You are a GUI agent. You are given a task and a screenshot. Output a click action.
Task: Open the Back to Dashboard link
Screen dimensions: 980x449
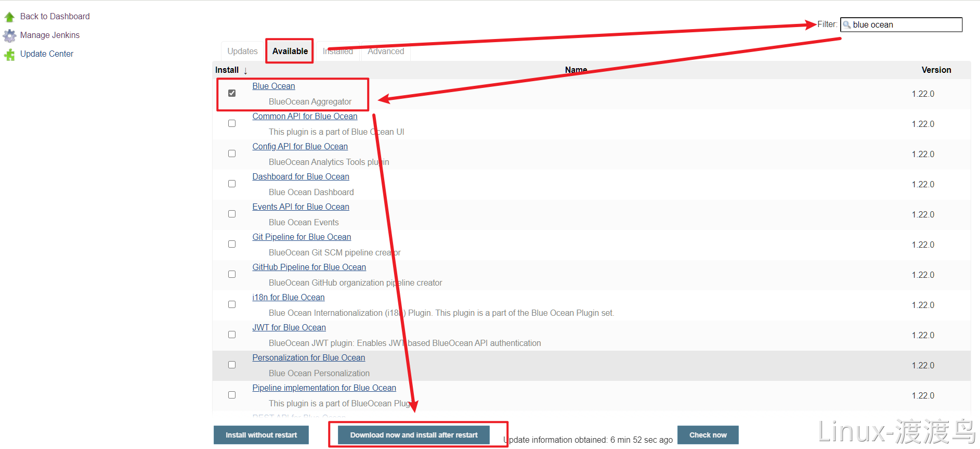(x=55, y=16)
